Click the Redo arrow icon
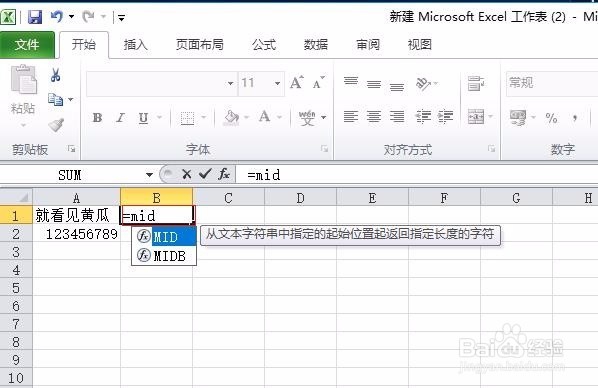This screenshot has width=598, height=388. [88, 16]
